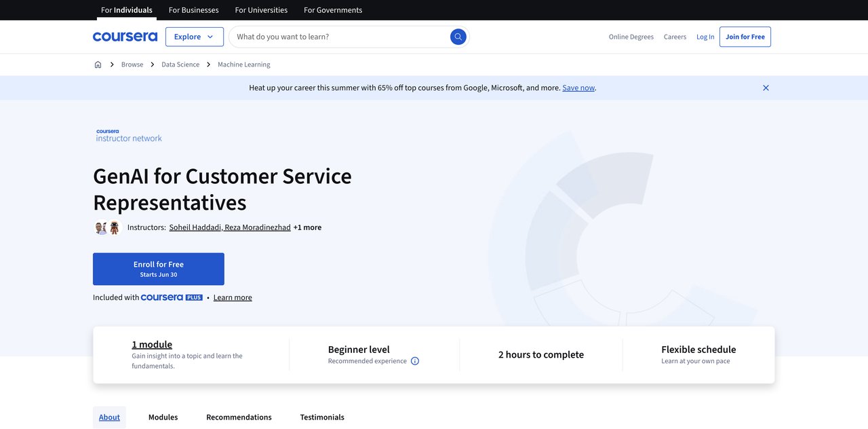The image size is (868, 429).
Task: Click the Coursera Instructor Network logo
Action: (x=129, y=136)
